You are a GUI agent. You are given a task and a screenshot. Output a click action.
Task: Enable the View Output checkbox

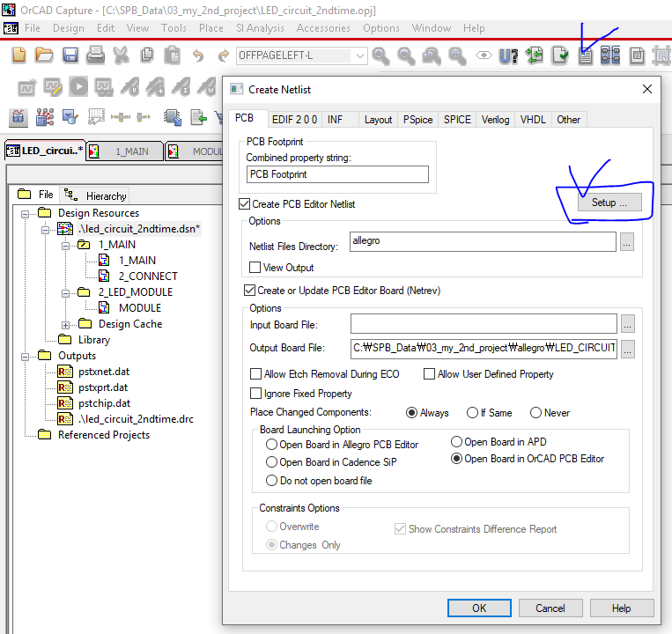pyautogui.click(x=255, y=268)
